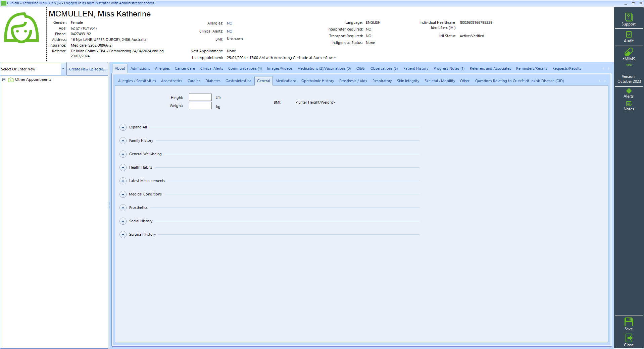Expand the Other Appointments tree node

(3, 79)
